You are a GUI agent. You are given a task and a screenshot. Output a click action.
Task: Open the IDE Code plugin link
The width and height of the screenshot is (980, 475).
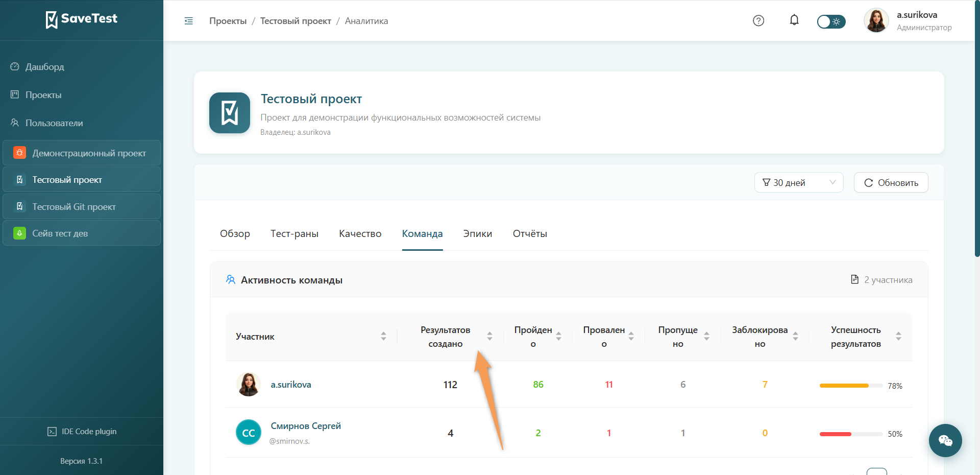[x=82, y=432]
